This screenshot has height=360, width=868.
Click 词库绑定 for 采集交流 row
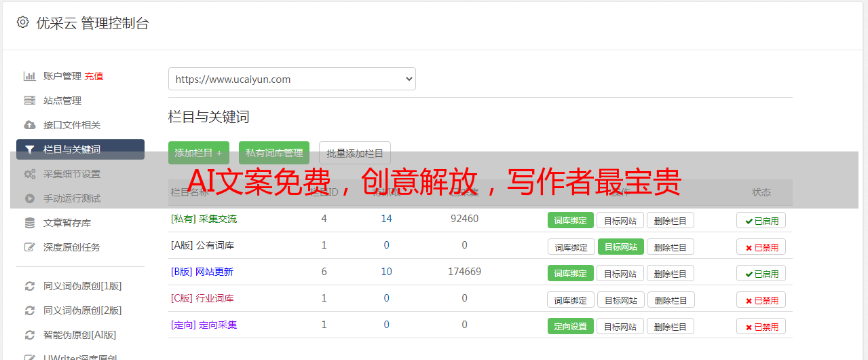tap(571, 220)
